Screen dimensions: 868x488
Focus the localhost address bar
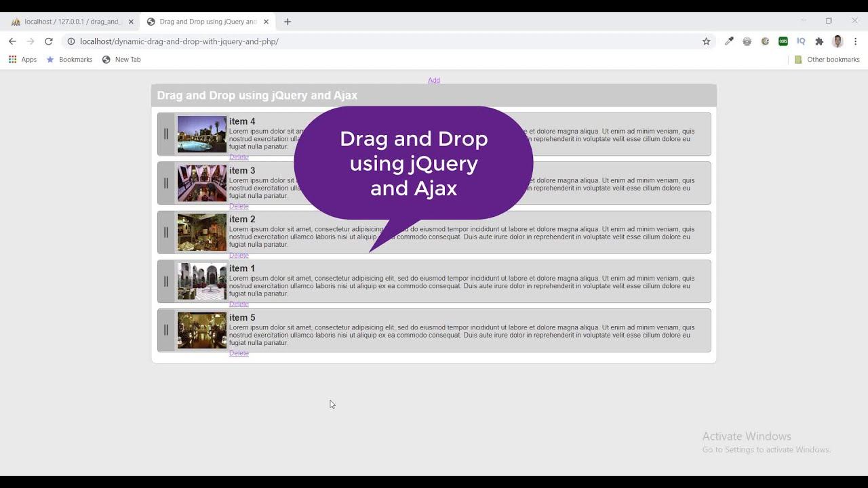387,41
